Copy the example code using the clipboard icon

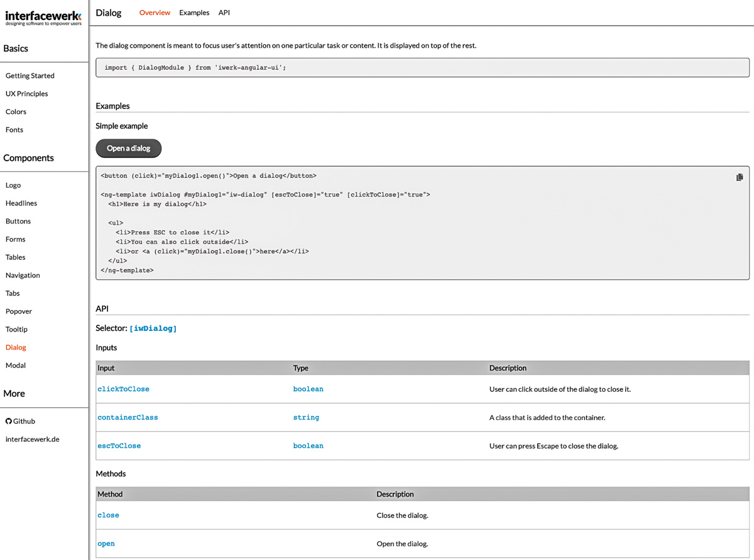tap(740, 177)
